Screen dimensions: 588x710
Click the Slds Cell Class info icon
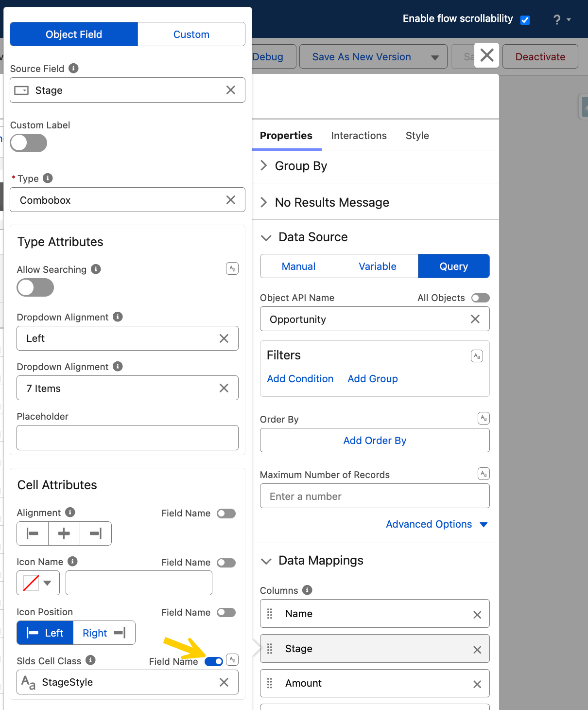(x=90, y=660)
